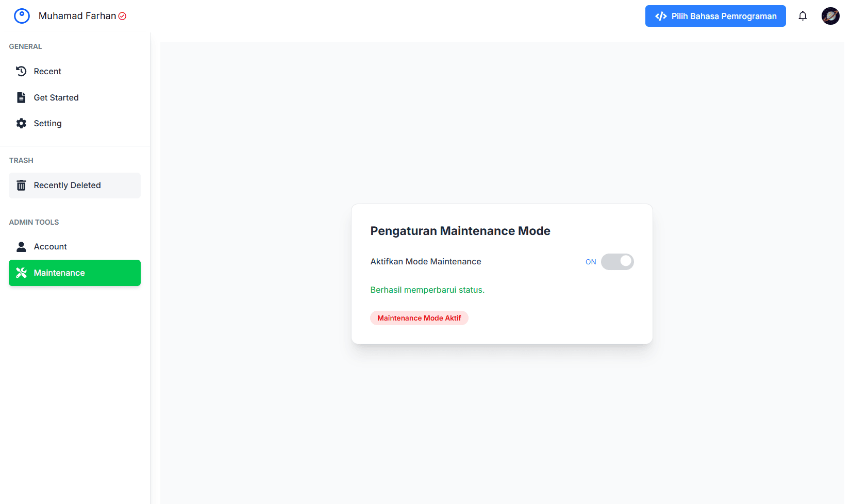Click the Recently Deleted trash can icon
This screenshot has width=851, height=504.
coord(21,186)
